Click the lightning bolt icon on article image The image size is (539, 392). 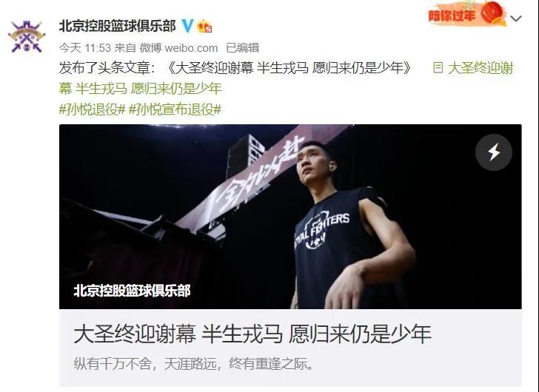[494, 152]
